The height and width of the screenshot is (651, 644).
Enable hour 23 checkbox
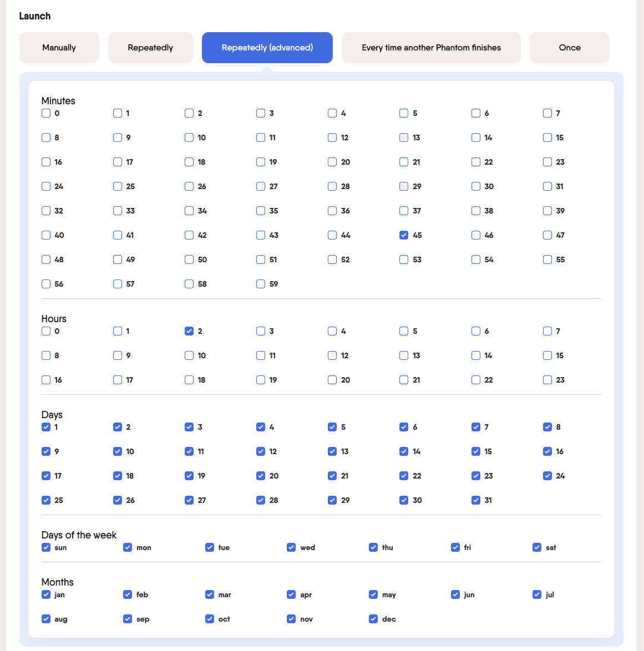click(547, 380)
